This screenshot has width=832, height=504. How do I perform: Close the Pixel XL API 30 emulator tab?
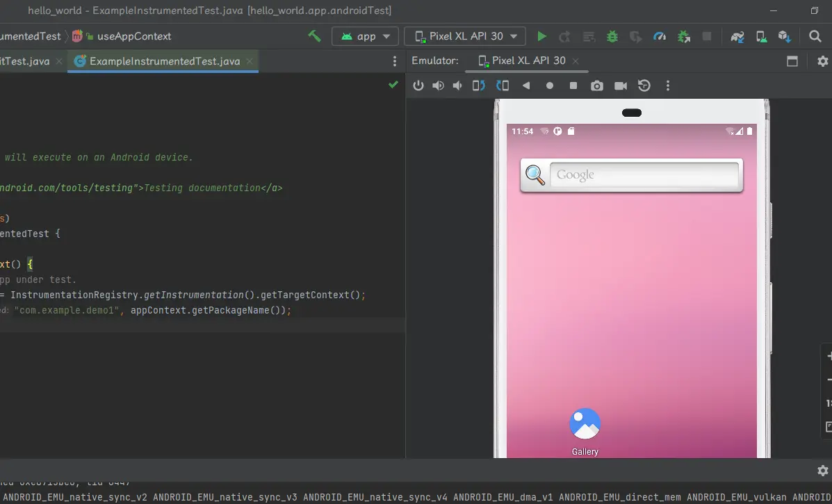pyautogui.click(x=576, y=61)
